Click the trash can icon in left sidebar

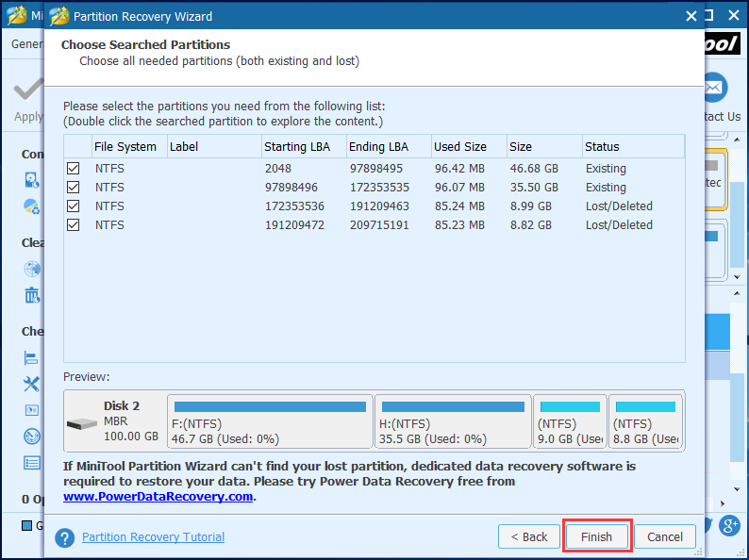(32, 295)
